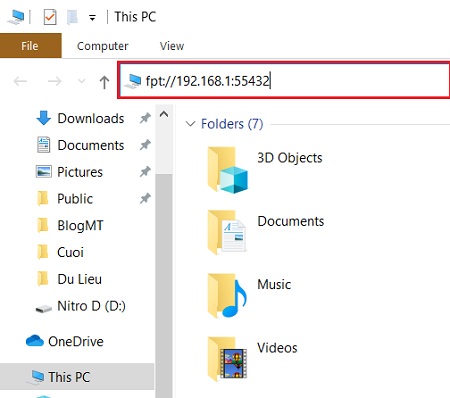450x398 pixels.
Task: Click pin icon next to Public
Action: [x=145, y=199]
